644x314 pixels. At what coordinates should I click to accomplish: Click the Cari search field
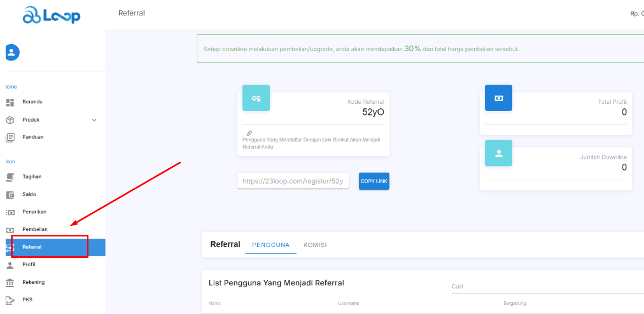click(547, 287)
